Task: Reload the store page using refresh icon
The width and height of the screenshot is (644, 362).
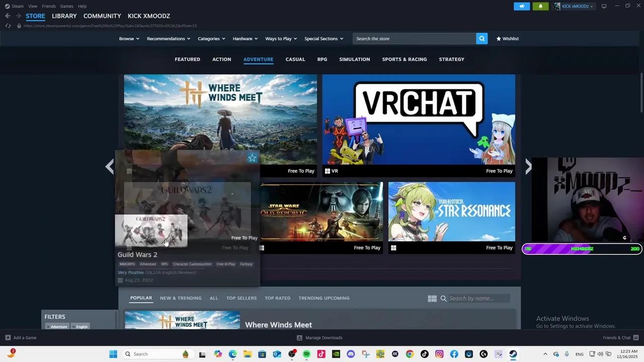Action: point(8,26)
